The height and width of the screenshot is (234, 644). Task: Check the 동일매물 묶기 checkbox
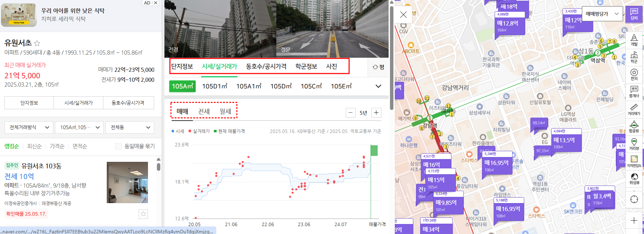[118, 146]
